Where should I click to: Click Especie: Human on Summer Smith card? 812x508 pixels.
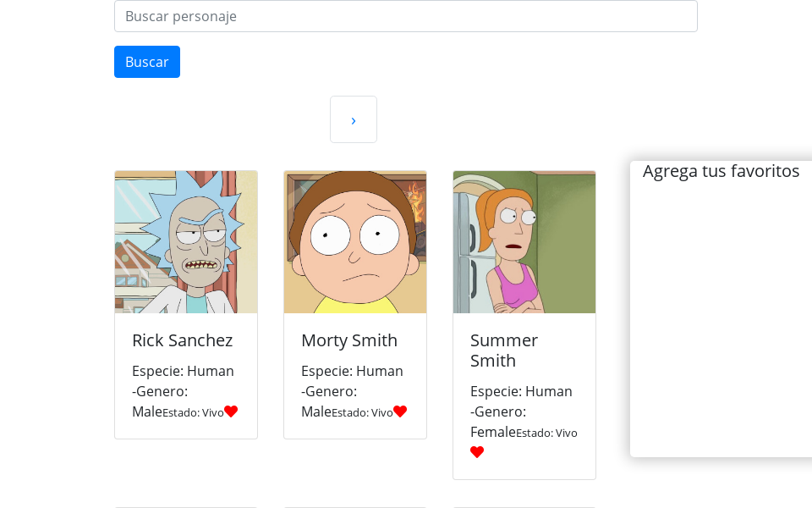coord(521,391)
